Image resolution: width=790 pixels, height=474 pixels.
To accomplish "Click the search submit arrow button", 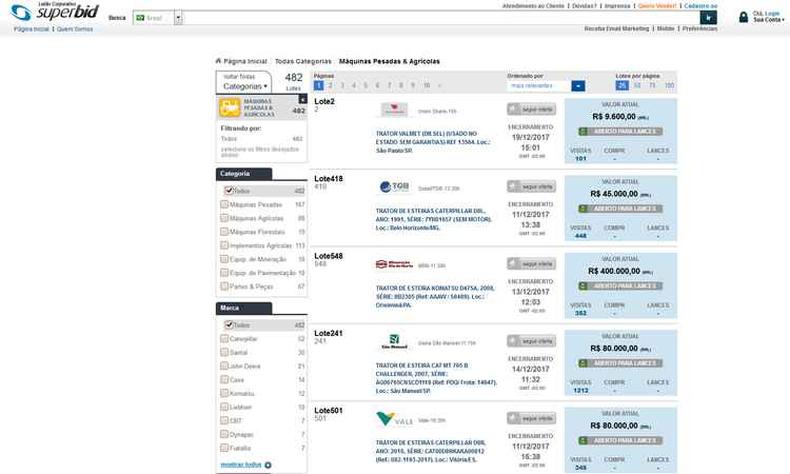I will (x=708, y=18).
